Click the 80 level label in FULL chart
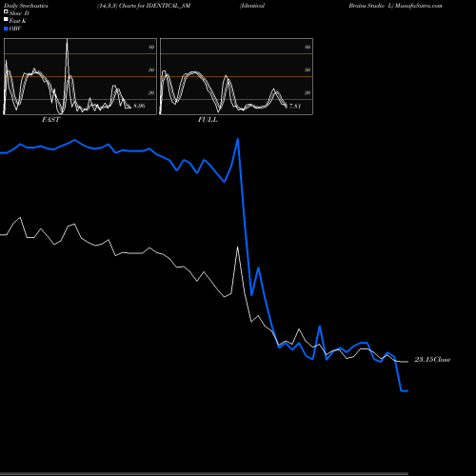Screen dimensions: 476x476 307,47
